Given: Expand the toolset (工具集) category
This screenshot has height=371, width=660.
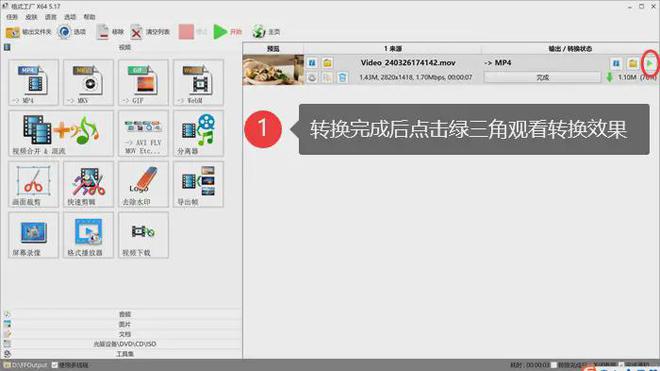Looking at the screenshot, I should (125, 354).
